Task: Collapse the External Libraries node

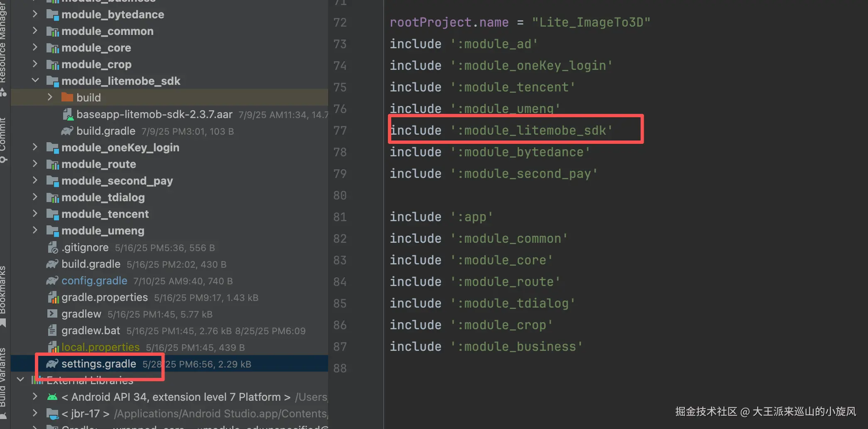Action: pyautogui.click(x=20, y=380)
